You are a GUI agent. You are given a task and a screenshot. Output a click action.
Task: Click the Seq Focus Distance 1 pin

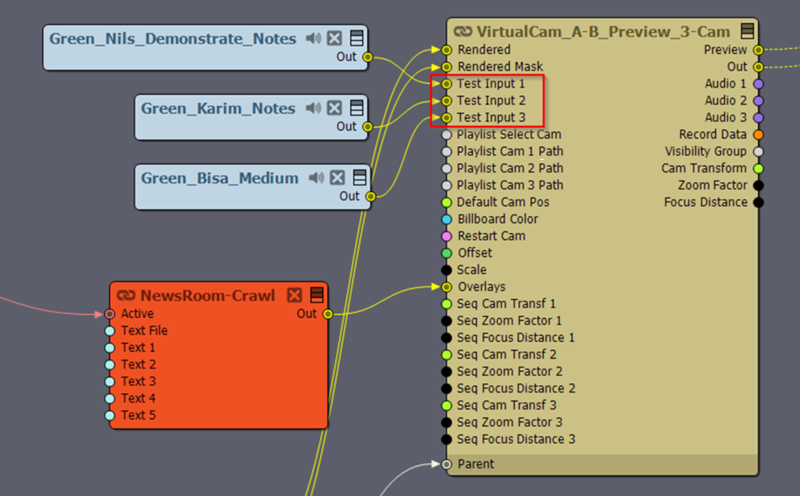point(446,338)
